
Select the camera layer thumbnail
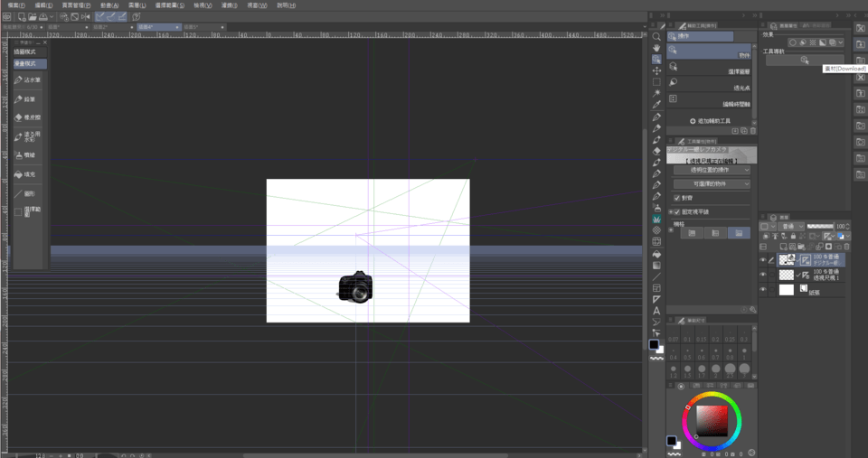tap(787, 259)
